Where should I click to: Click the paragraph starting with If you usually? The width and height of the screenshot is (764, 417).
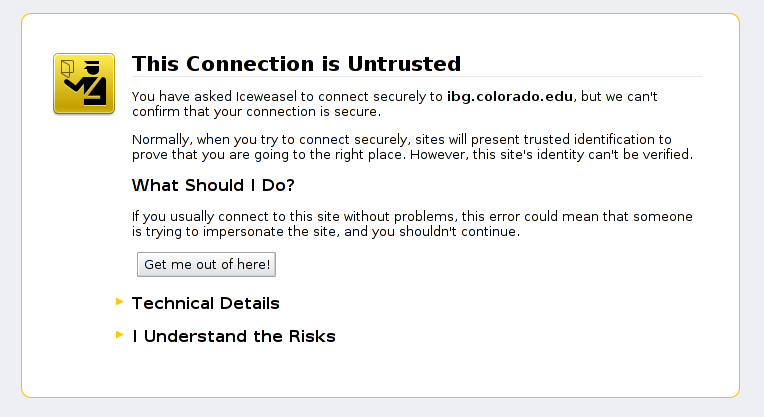pos(412,224)
